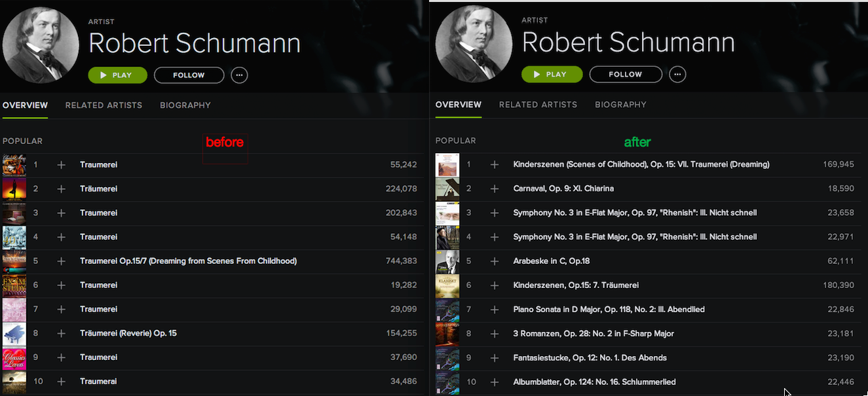Select 3 Romanzen, Op. 28 track title
Viewport: 868px width, 396px height.
click(x=594, y=334)
